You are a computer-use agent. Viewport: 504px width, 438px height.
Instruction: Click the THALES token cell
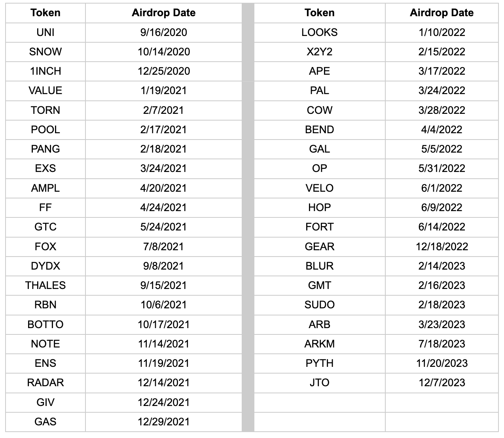pyautogui.click(x=45, y=285)
